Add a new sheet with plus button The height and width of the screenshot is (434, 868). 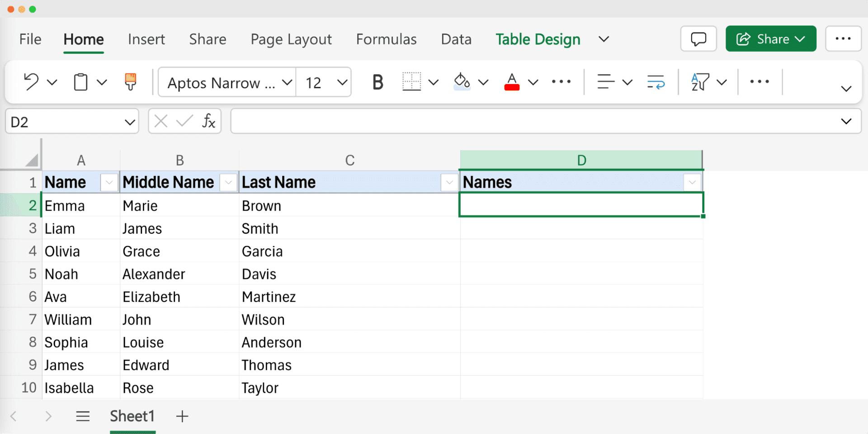pyautogui.click(x=182, y=416)
